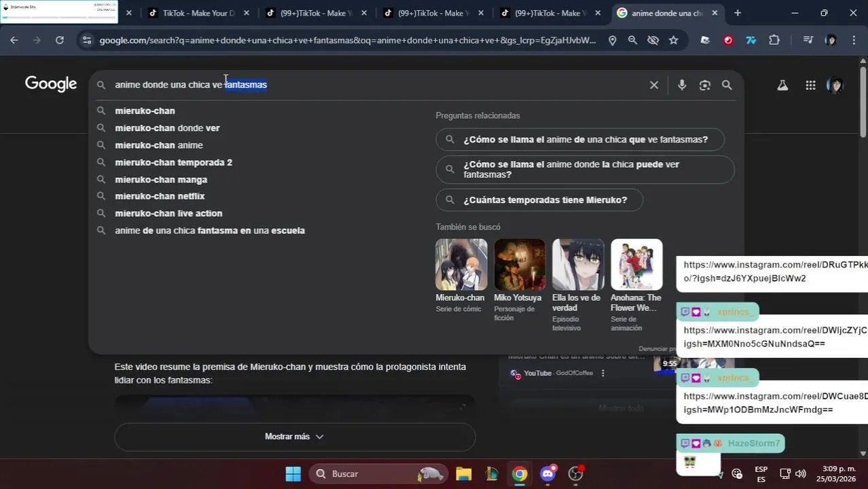Click the Windows taskbar Buscar search box
The image size is (868, 489).
[x=379, y=473]
